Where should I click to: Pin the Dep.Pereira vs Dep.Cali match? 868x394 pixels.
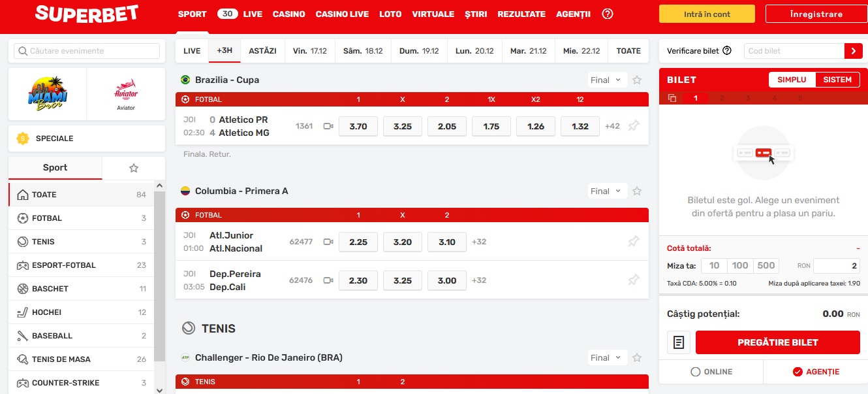633,280
